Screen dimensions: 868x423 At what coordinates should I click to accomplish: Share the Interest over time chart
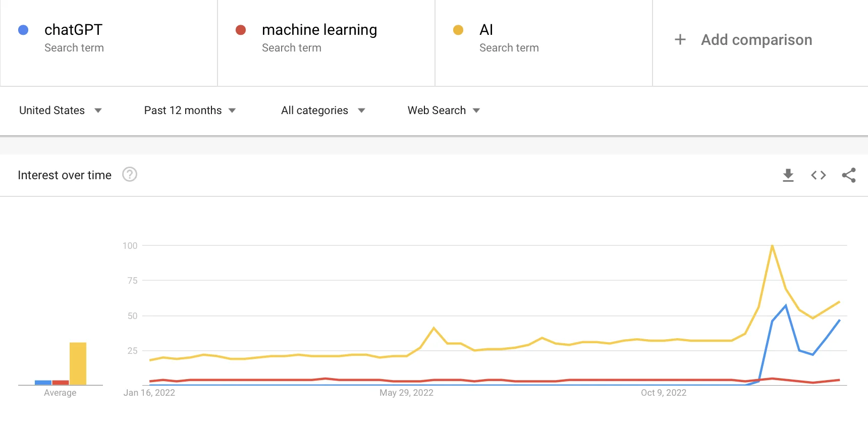click(x=848, y=175)
